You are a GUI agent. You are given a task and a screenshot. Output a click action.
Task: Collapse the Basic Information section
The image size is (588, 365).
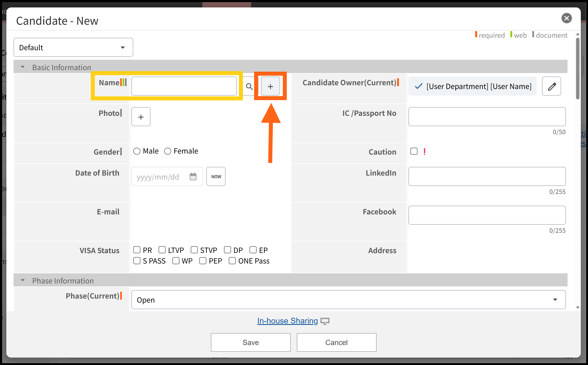[x=23, y=67]
